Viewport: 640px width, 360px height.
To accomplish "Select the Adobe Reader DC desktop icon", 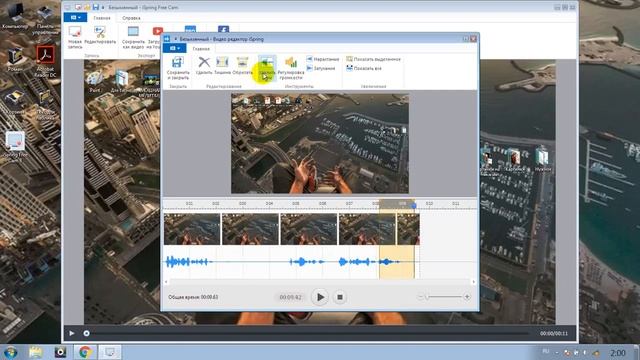I will [x=45, y=62].
